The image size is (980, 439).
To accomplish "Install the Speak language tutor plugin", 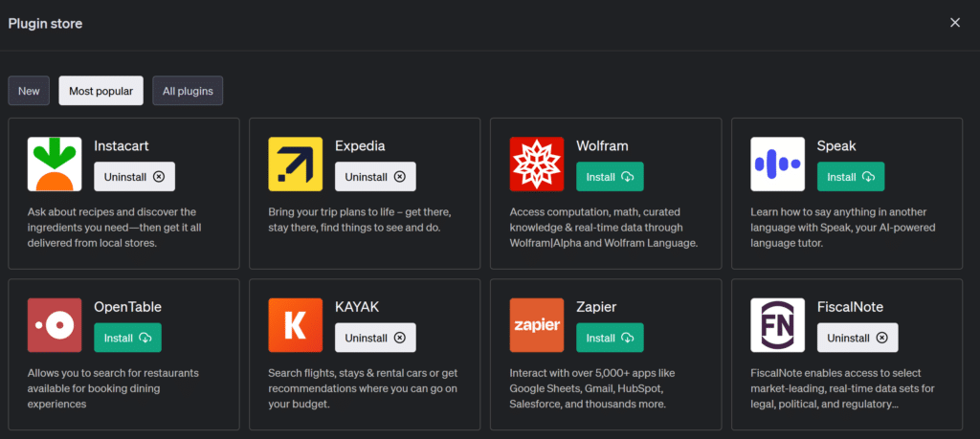I will tap(851, 177).
